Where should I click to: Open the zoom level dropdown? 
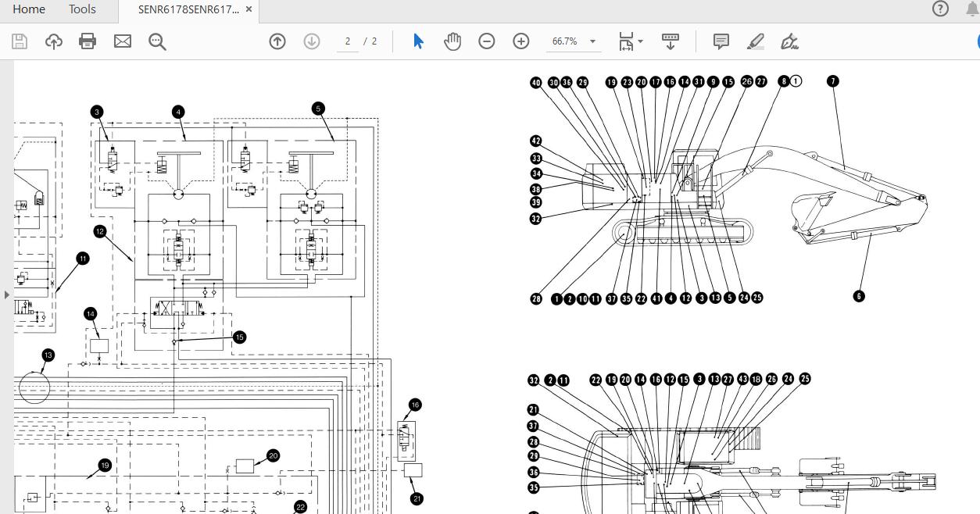click(592, 41)
